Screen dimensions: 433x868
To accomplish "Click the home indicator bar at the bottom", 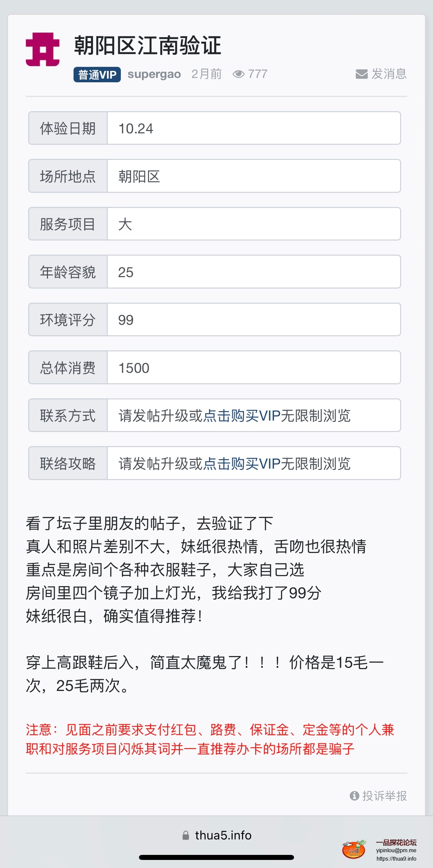I will click(216, 857).
